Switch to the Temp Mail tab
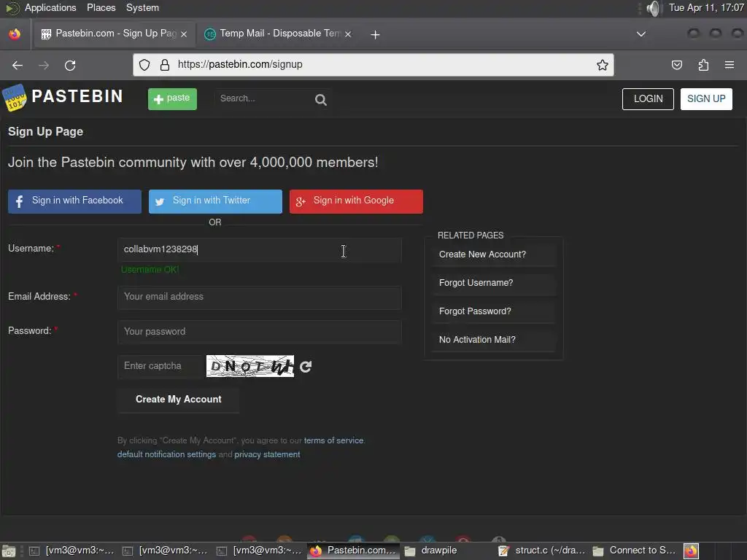 279,34
